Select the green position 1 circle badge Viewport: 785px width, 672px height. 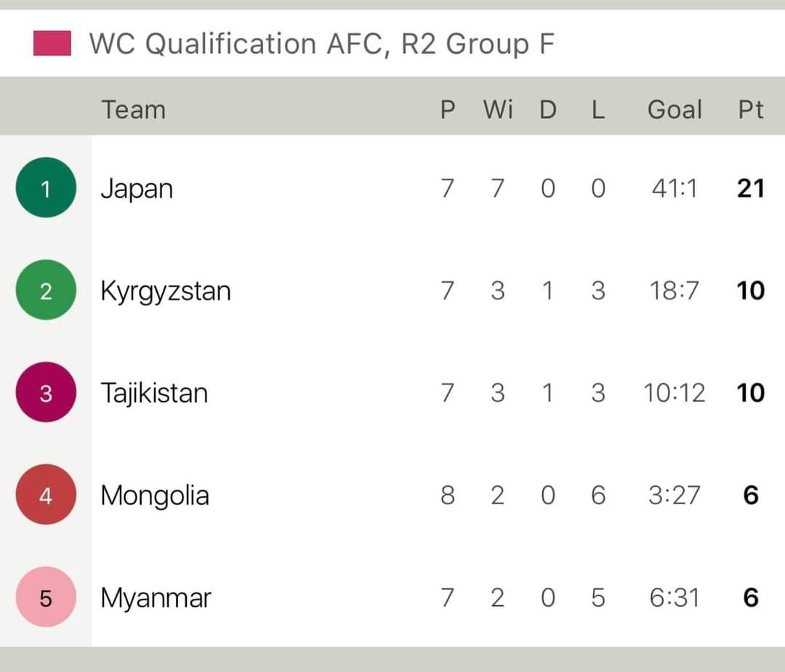(46, 187)
